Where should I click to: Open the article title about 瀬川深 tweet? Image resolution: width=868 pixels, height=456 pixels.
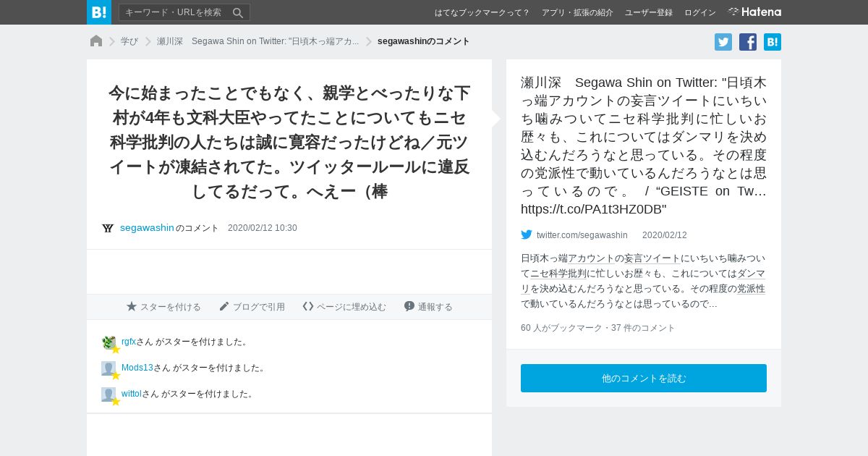click(644, 145)
